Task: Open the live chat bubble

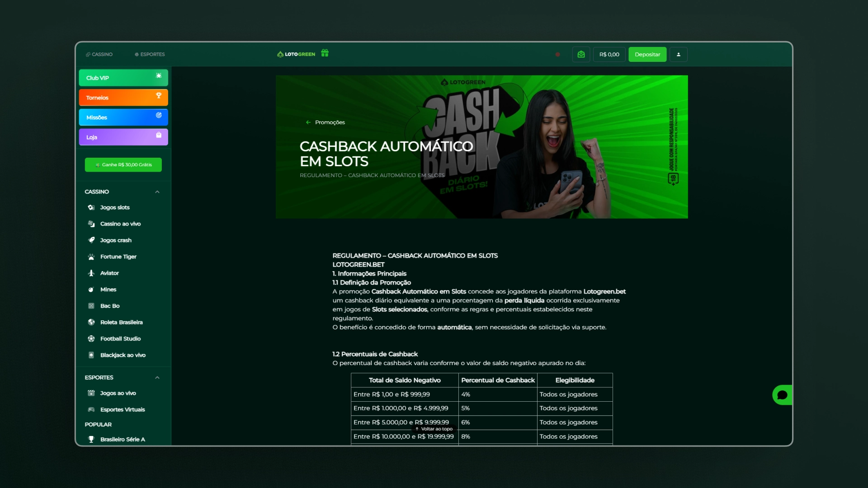Action: click(782, 395)
